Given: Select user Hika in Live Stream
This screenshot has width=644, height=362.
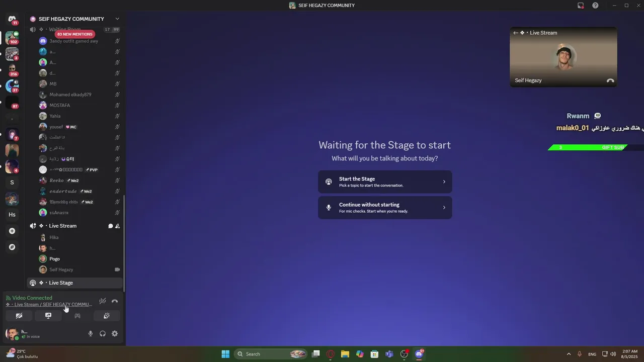Looking at the screenshot, I should 54,237.
